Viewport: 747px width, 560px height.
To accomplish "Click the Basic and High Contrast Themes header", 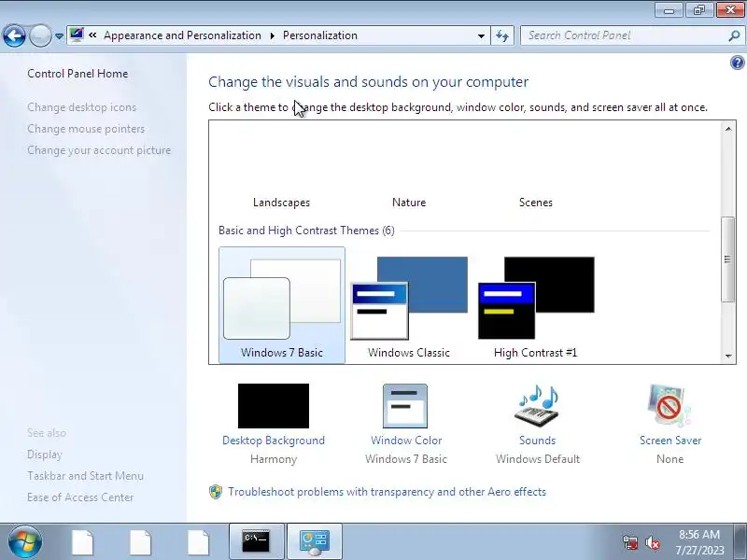I will [306, 231].
